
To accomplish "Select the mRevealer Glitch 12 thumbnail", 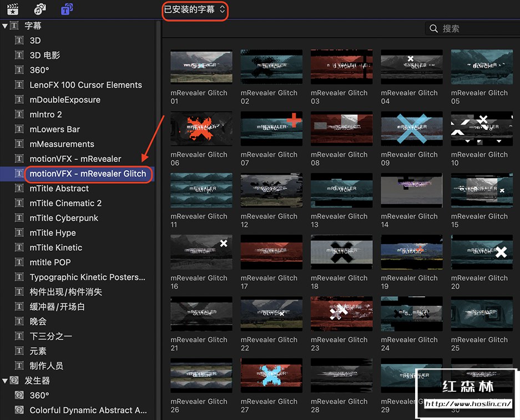I will (271, 190).
